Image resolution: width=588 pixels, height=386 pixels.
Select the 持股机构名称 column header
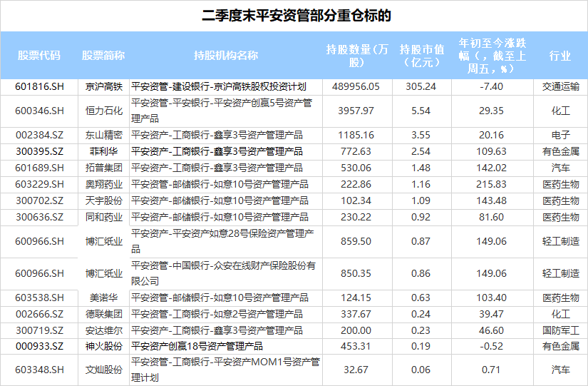(226, 56)
